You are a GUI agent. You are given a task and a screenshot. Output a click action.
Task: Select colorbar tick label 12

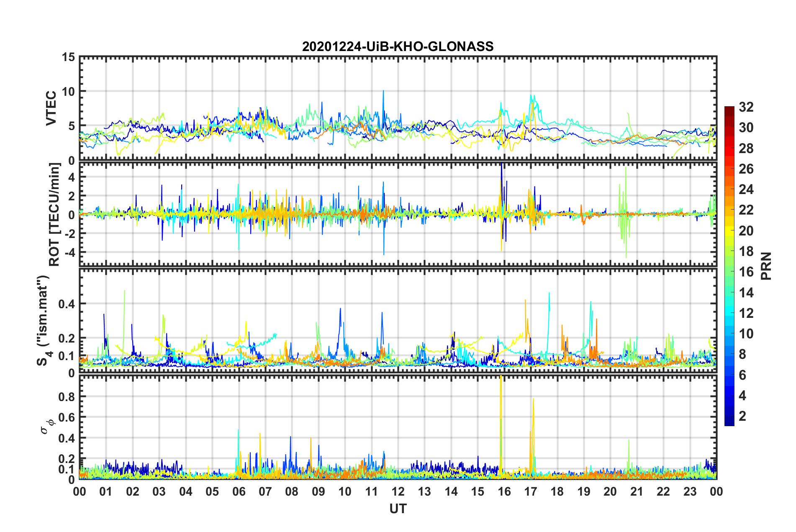(746, 313)
